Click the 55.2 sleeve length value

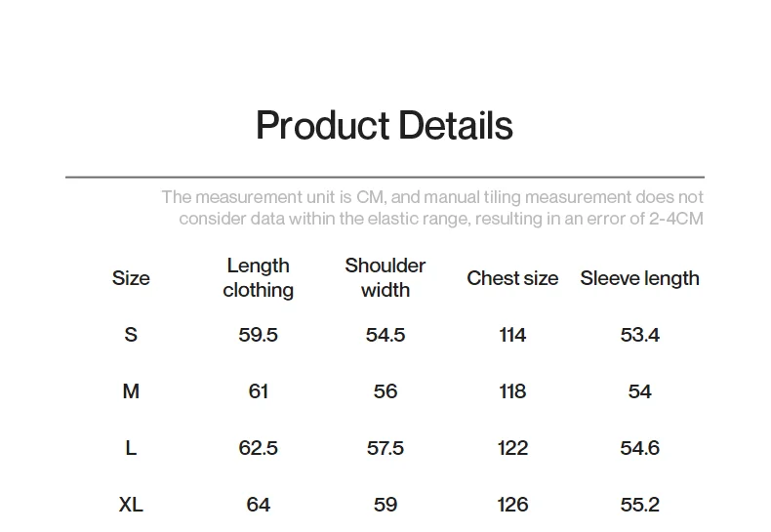click(639, 505)
